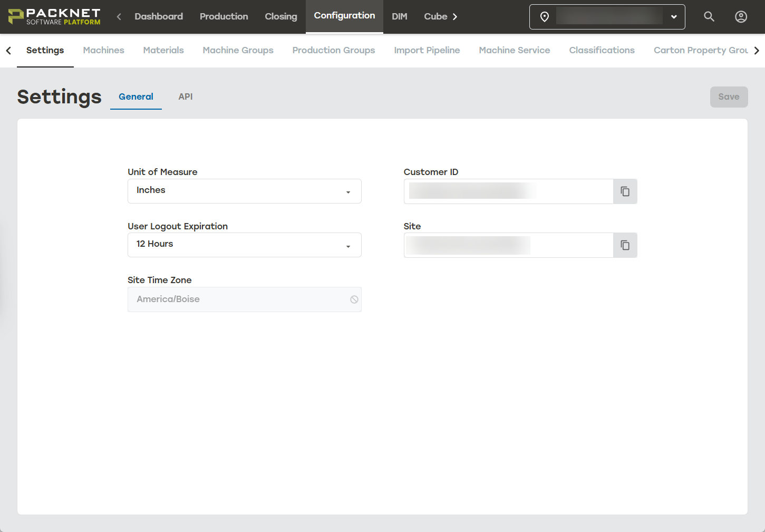Screen dimensions: 765x532
Task: Select the API settings tab
Action: (x=186, y=96)
